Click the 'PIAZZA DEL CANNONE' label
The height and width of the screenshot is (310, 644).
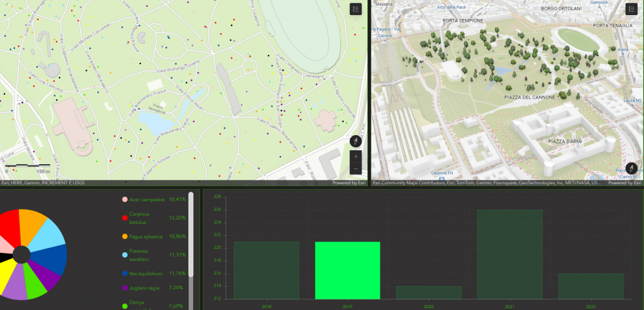pos(530,97)
